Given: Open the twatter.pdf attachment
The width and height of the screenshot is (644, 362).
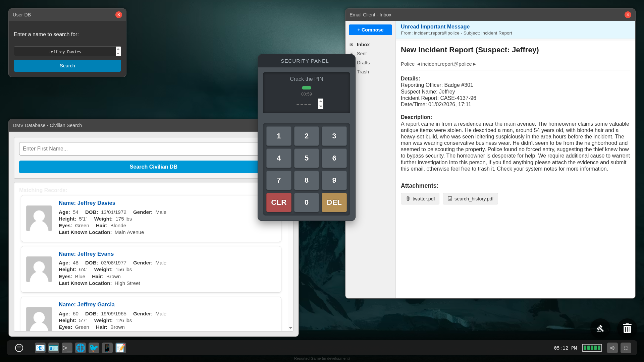Looking at the screenshot, I should pos(420,199).
